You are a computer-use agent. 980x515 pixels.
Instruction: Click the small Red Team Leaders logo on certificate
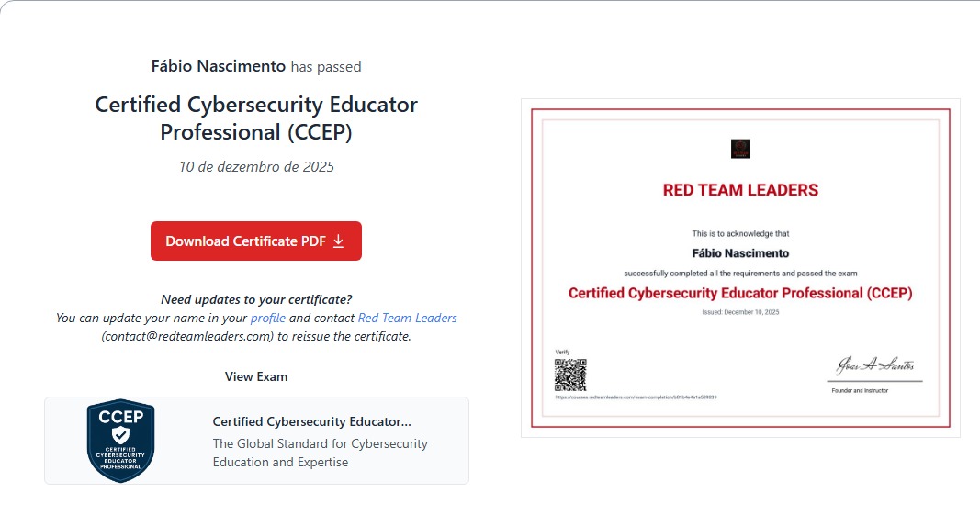(x=740, y=149)
